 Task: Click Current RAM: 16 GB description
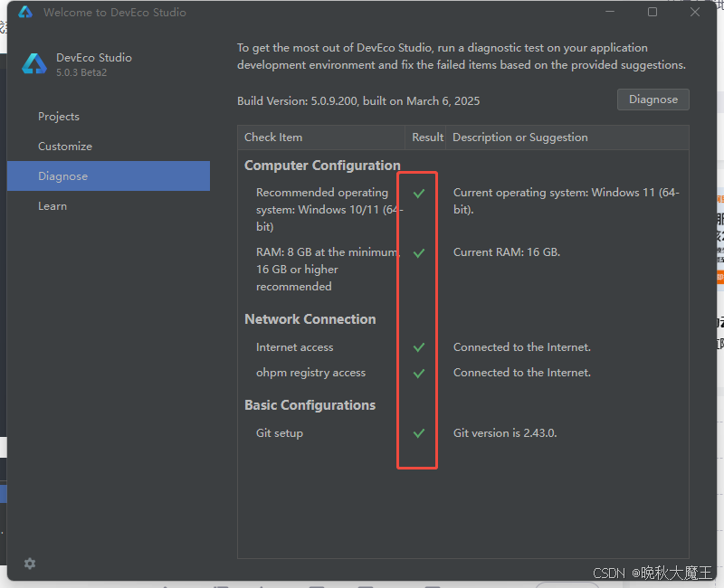coord(507,252)
